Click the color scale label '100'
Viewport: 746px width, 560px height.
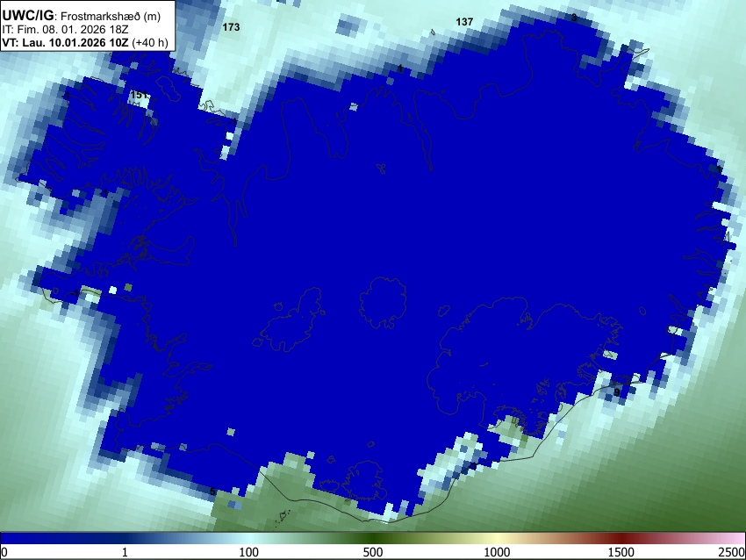point(248,552)
